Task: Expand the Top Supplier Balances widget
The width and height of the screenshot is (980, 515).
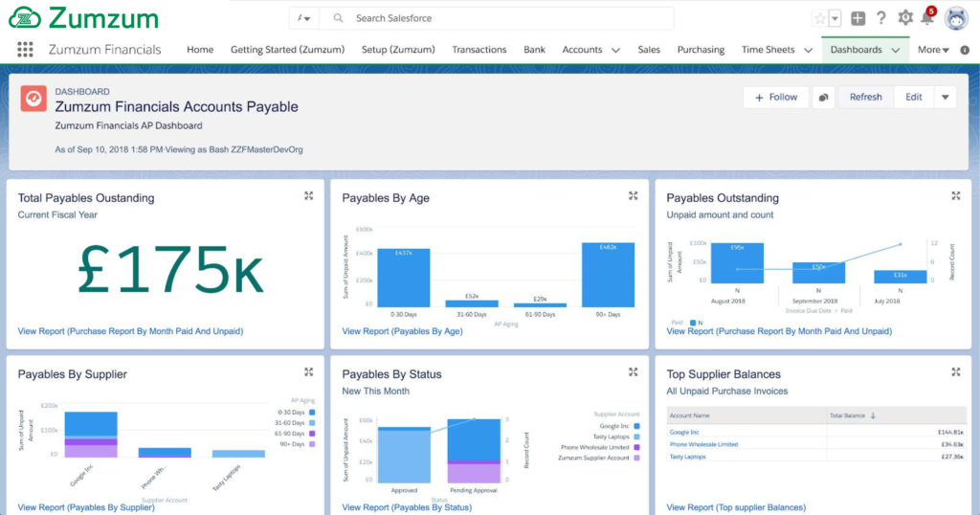Action: [956, 372]
